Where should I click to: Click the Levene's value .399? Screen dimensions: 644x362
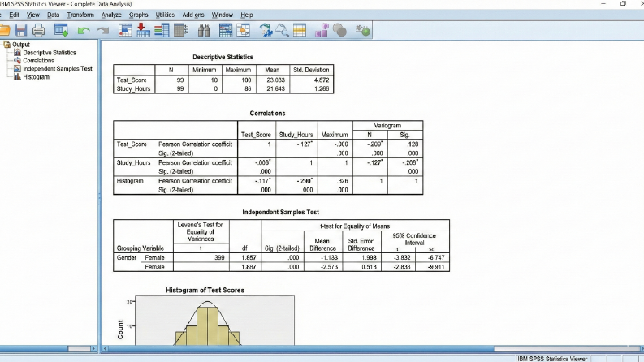(x=218, y=258)
